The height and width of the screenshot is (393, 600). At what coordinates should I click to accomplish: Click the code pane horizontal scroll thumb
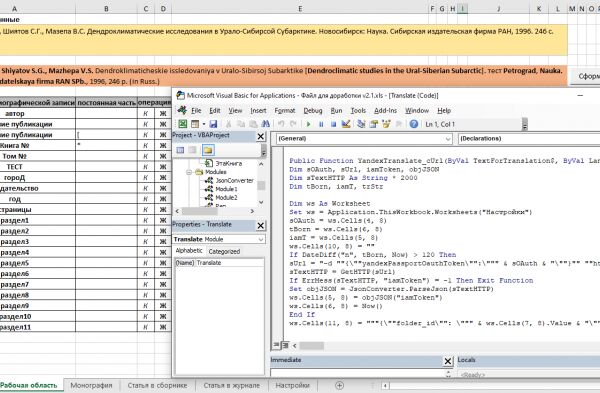tap(311, 346)
